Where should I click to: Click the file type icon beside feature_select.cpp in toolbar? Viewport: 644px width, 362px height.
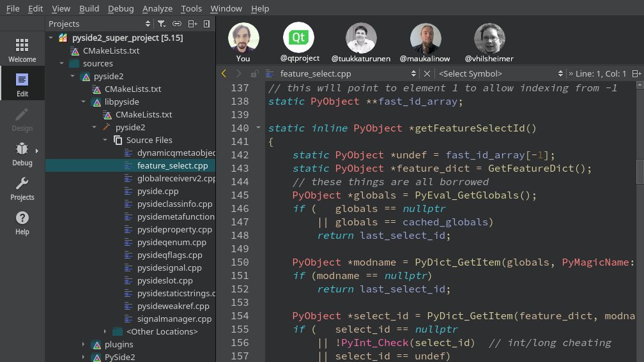(270, 73)
